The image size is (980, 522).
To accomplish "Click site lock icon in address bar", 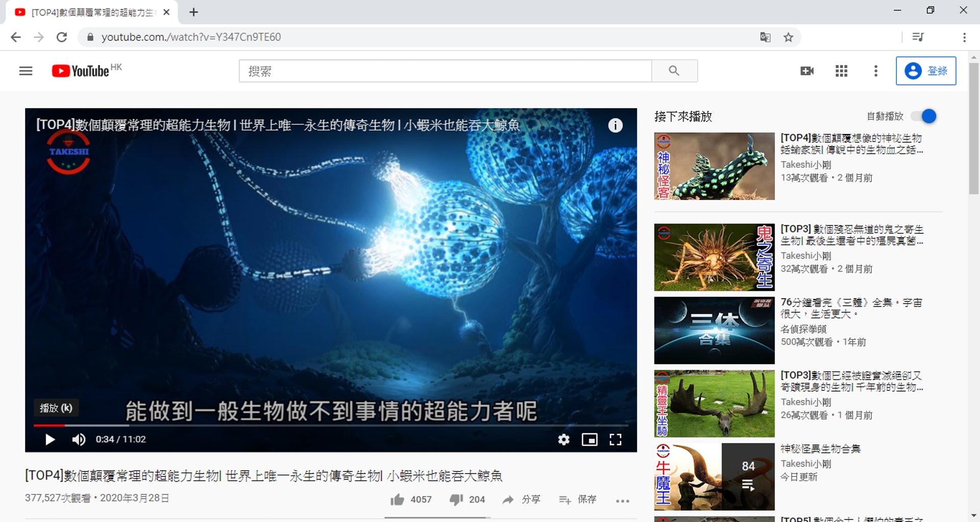I will (x=90, y=37).
